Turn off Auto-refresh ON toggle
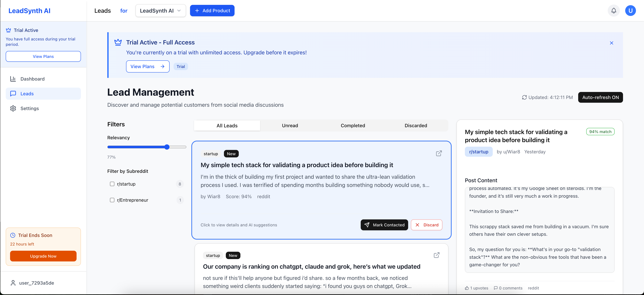Image resolution: width=644 pixels, height=295 pixels. click(600, 97)
